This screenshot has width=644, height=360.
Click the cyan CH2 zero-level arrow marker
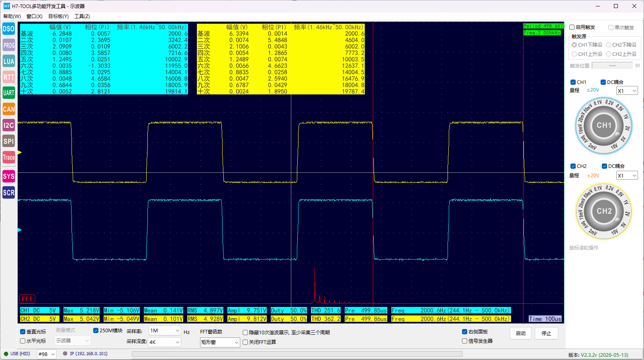[20, 230]
